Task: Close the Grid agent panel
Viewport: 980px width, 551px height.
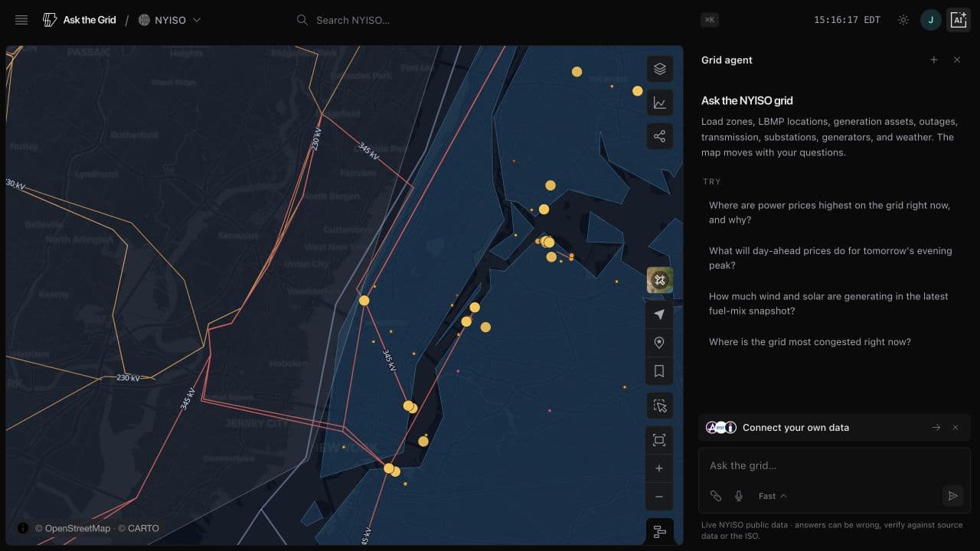Action: (x=957, y=60)
